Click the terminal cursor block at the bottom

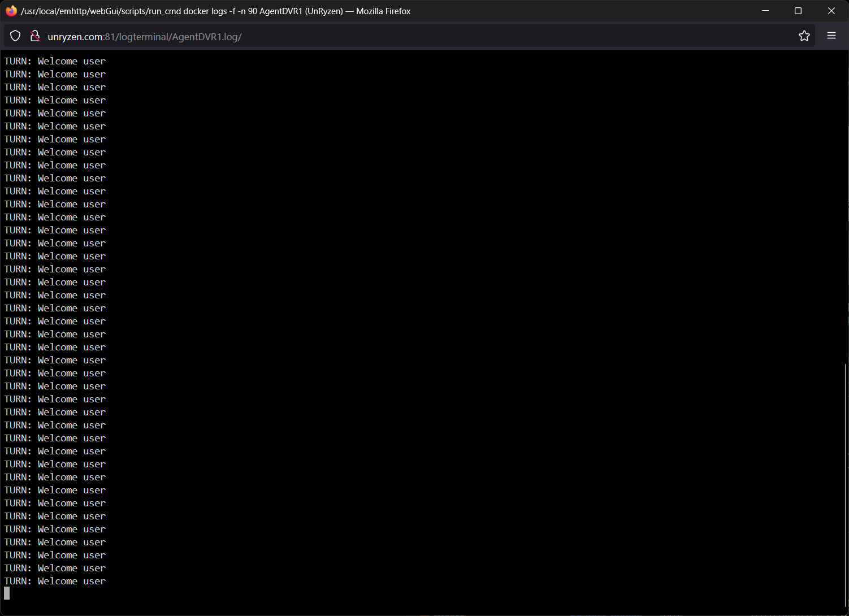pyautogui.click(x=7, y=593)
